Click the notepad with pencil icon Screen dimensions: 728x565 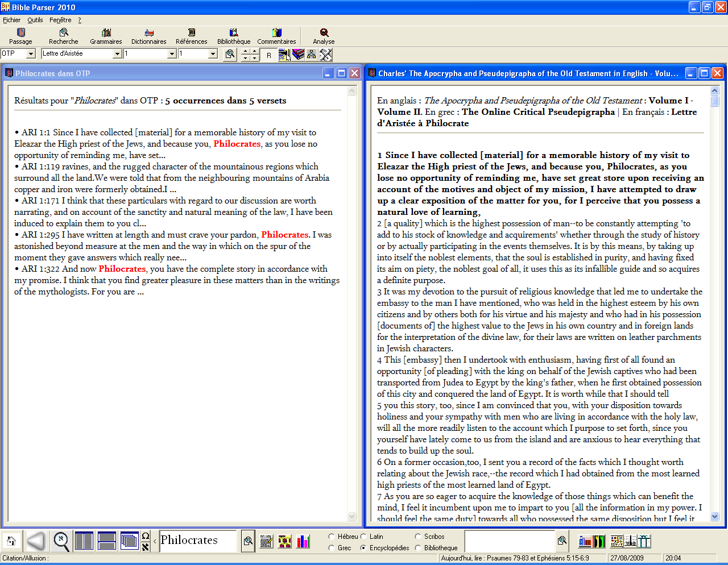pos(267,541)
